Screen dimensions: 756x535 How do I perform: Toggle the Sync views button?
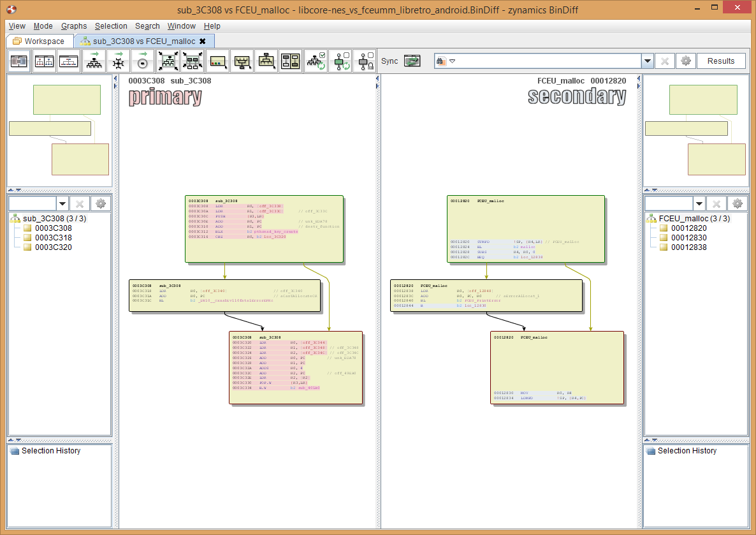(x=412, y=61)
